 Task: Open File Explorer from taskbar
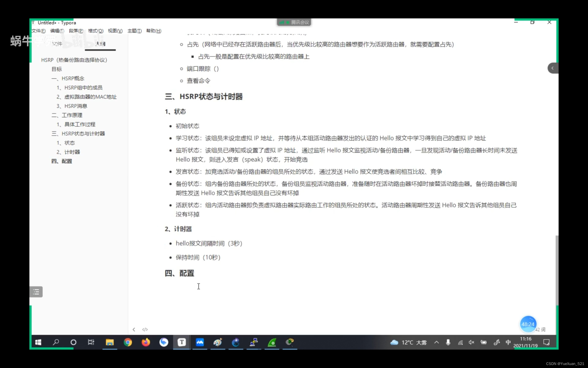point(110,342)
